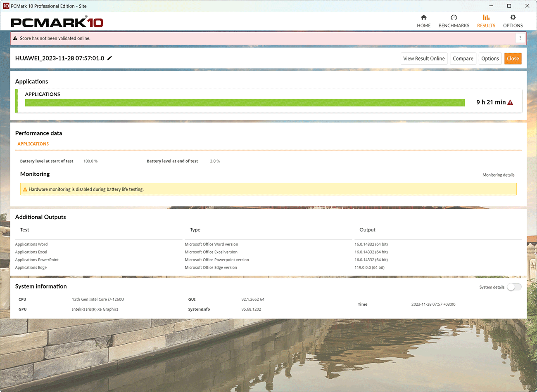Click Microsoft Office Powerpoint version cell
Screen dimensions: 537x392
point(217,260)
